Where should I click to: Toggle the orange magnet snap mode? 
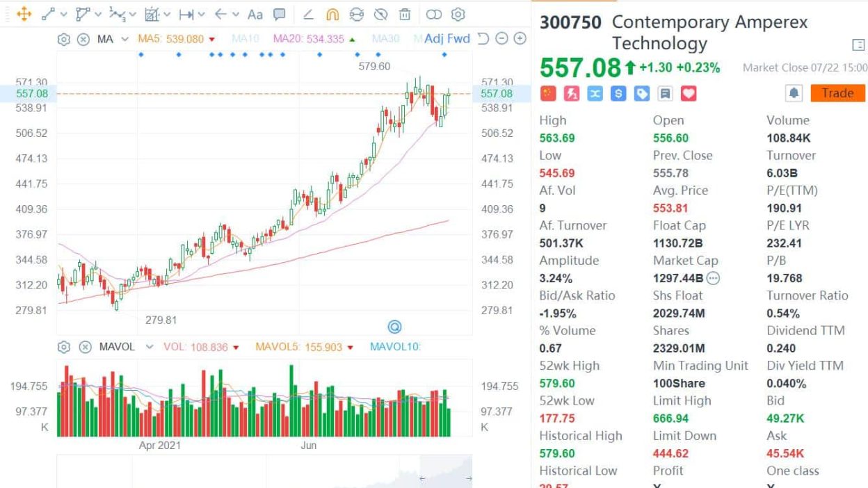coord(332,14)
